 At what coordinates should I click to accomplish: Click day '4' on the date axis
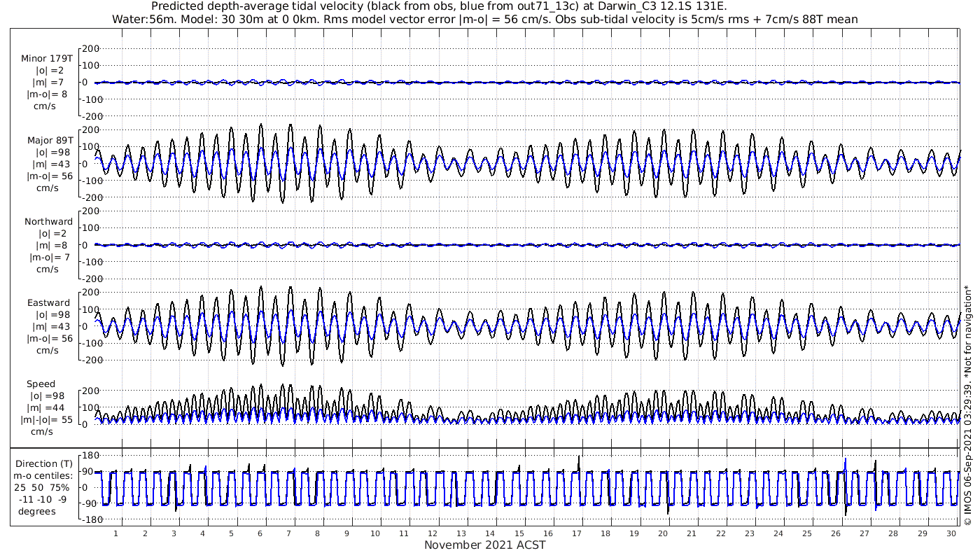[202, 533]
